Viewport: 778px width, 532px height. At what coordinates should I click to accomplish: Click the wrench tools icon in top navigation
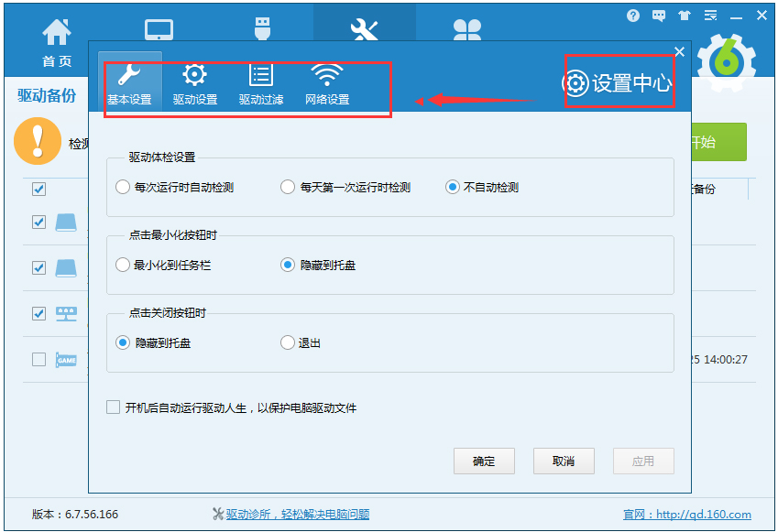pos(364,30)
